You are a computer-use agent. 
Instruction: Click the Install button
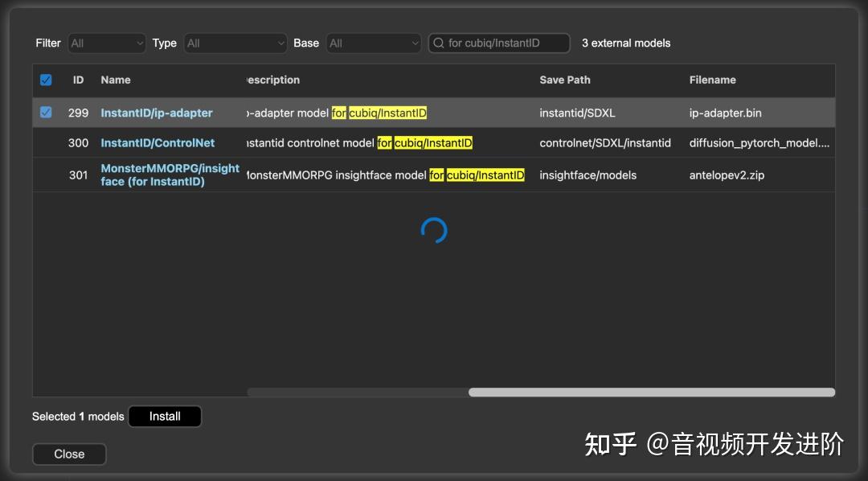165,416
